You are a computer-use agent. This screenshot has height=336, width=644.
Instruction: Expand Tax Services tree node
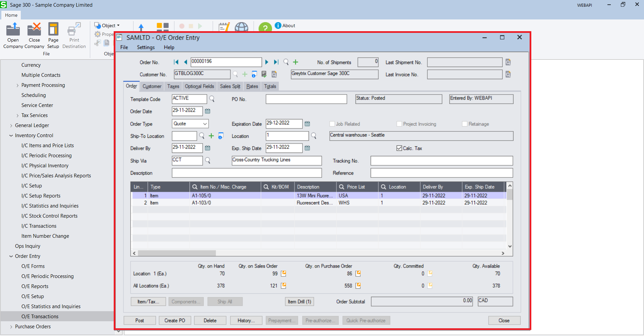17,115
